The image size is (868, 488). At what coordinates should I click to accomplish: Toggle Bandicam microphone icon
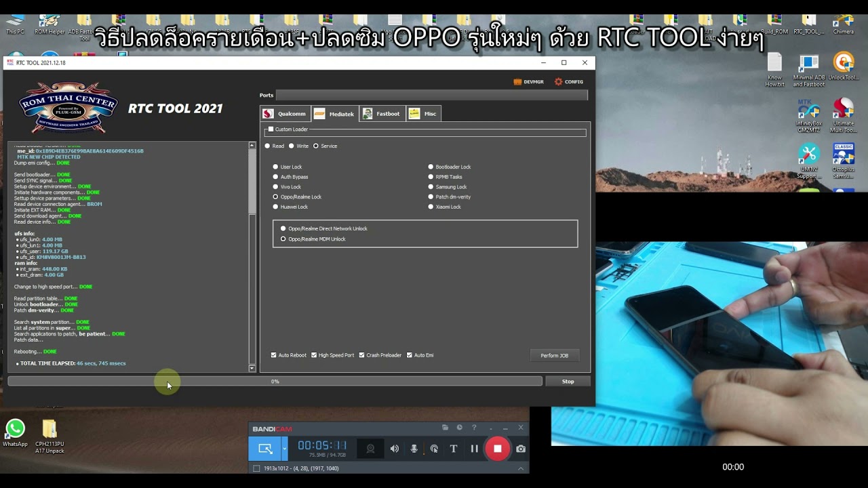click(414, 449)
